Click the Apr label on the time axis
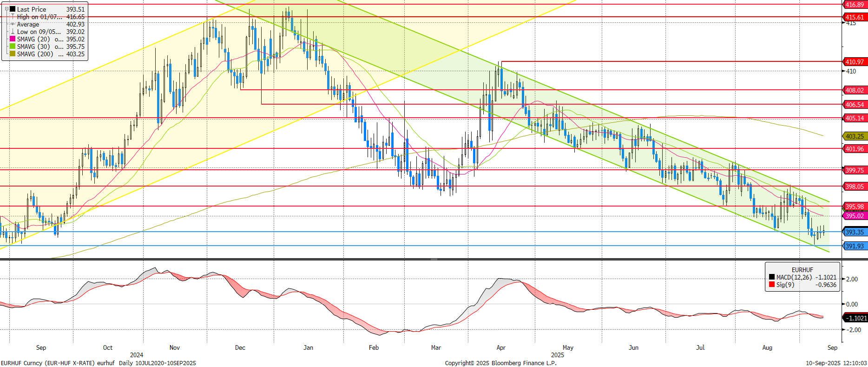Screen dimensions: 868x367 (501, 347)
